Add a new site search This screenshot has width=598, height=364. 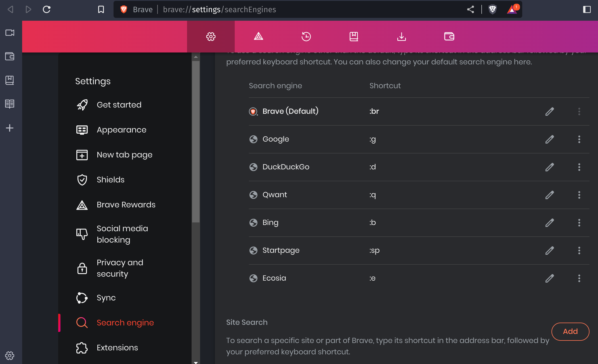pyautogui.click(x=570, y=331)
